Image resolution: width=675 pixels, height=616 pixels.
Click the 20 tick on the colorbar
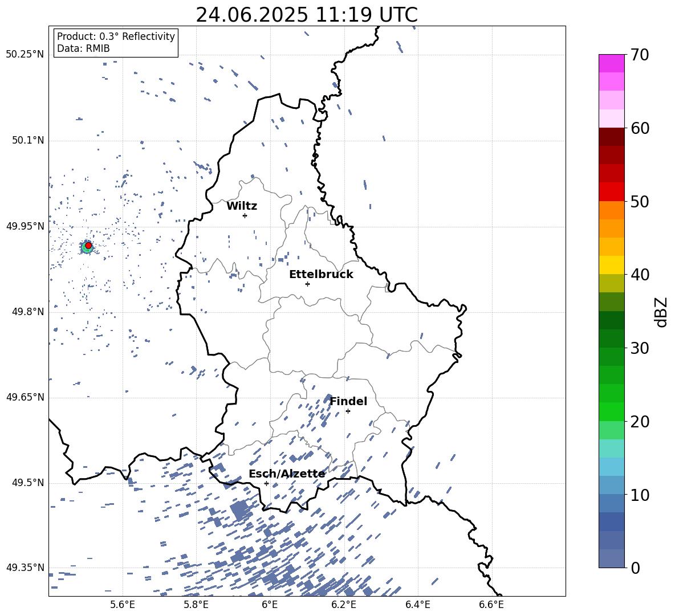tap(640, 422)
